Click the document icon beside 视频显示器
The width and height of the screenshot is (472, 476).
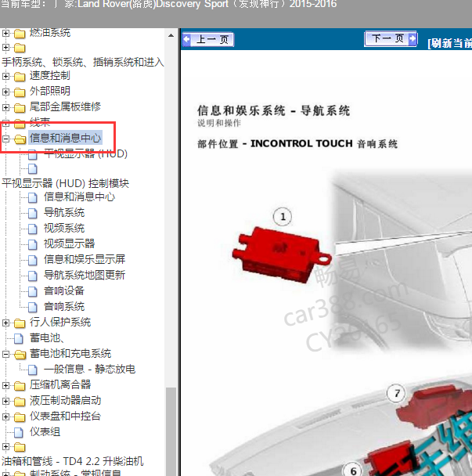pos(33,244)
